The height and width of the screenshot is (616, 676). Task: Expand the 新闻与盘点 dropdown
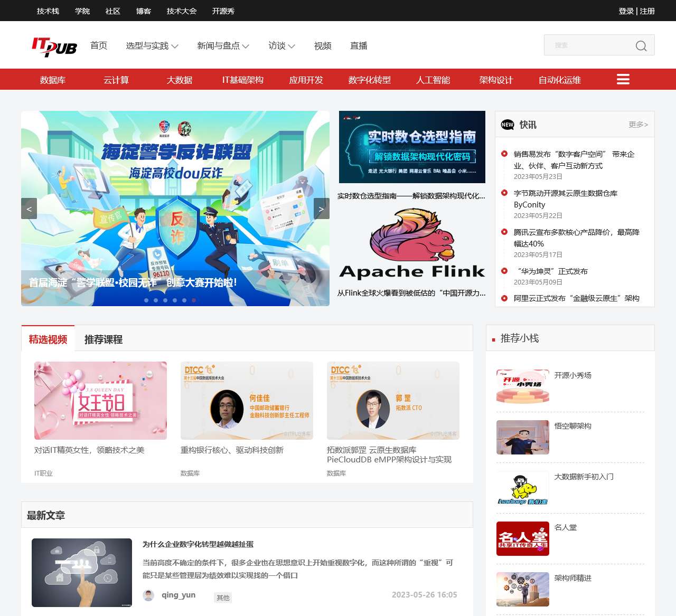click(223, 46)
